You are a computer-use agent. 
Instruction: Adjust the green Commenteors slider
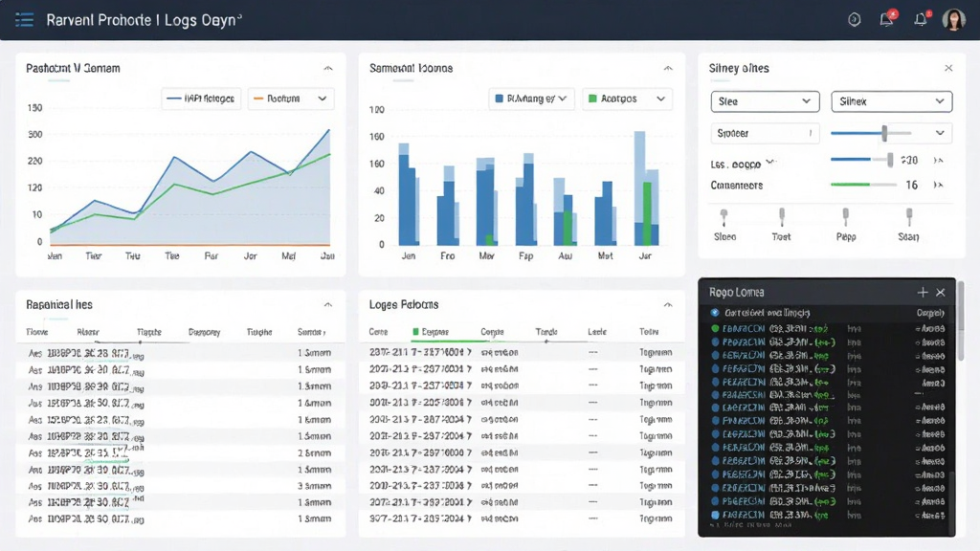(x=864, y=185)
